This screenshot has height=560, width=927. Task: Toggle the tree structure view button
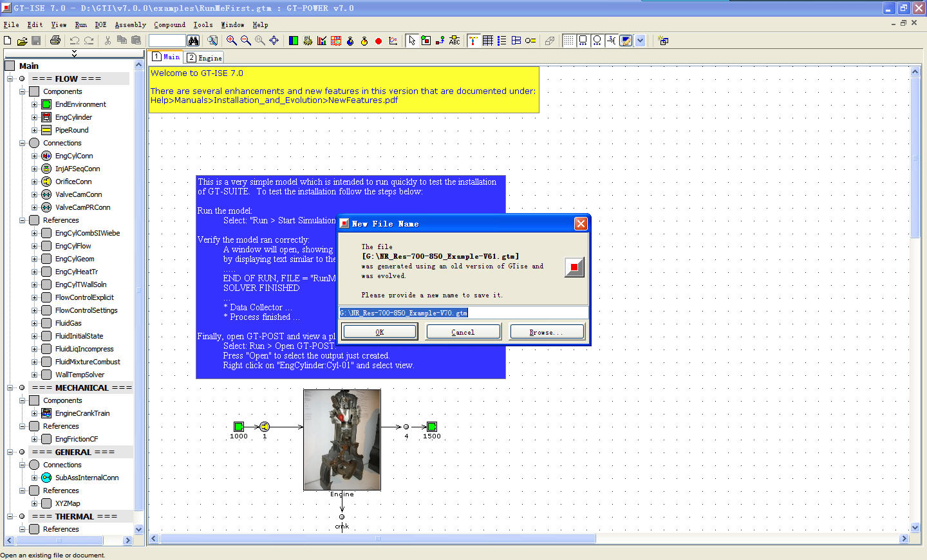tap(474, 41)
